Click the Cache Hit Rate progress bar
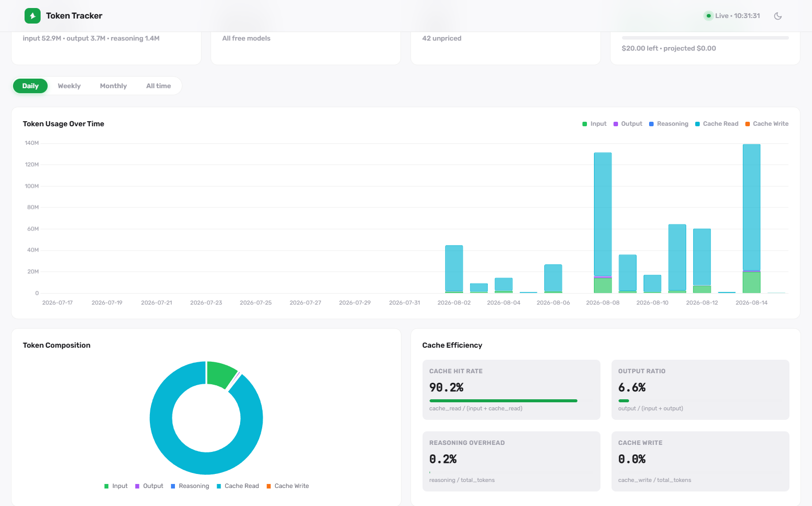This screenshot has height=506, width=812. point(503,401)
